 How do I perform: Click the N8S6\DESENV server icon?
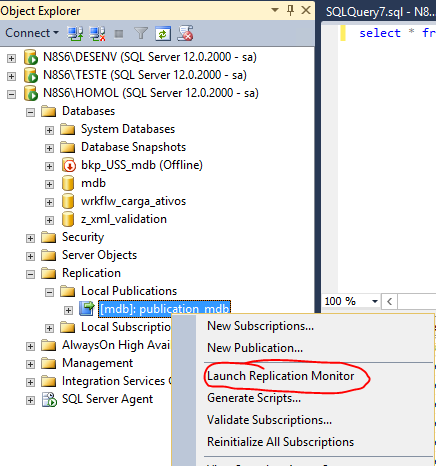pos(31,57)
